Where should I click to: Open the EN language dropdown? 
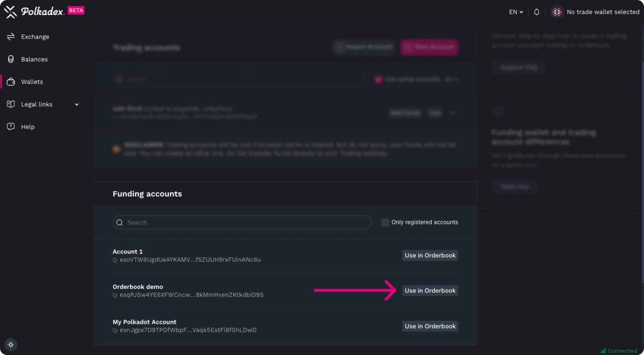[x=515, y=12]
